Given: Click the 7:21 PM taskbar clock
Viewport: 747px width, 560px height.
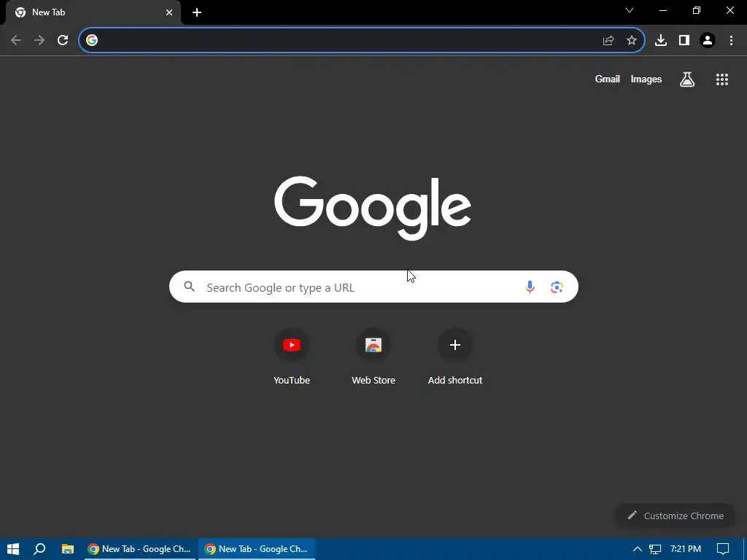Looking at the screenshot, I should [x=685, y=549].
